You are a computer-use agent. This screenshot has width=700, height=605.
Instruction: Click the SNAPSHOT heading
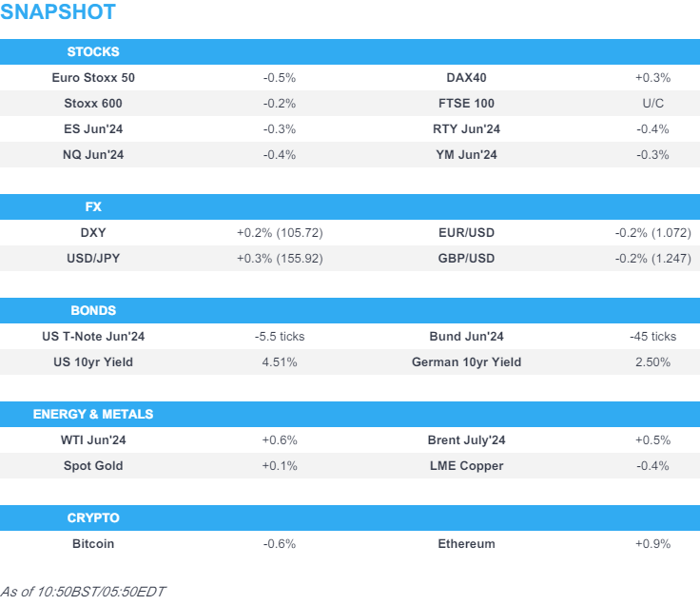[58, 12]
